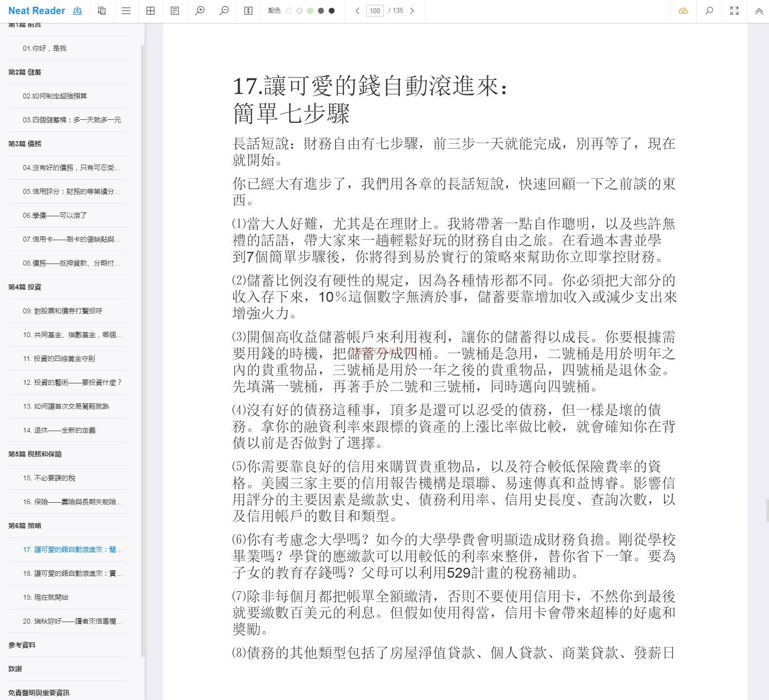Click the page's right edge scroll handle
The width and height of the screenshot is (769, 700).
click(x=767, y=511)
